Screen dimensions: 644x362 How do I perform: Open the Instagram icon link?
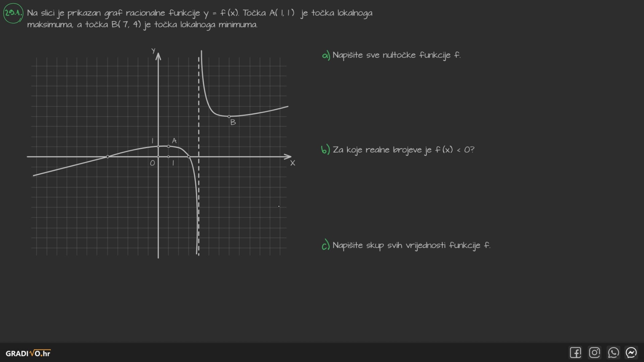pos(594,353)
